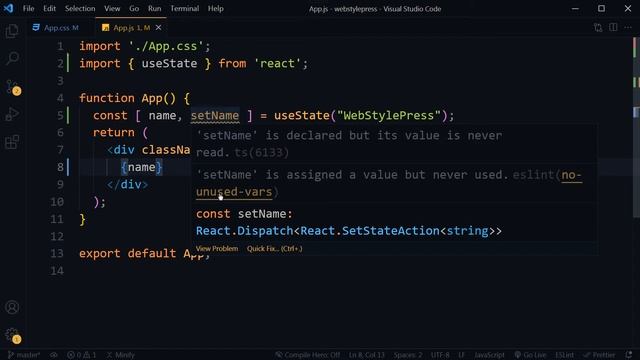640x360 pixels.
Task: Click the closing </div> tag on line 9
Action: [127, 184]
